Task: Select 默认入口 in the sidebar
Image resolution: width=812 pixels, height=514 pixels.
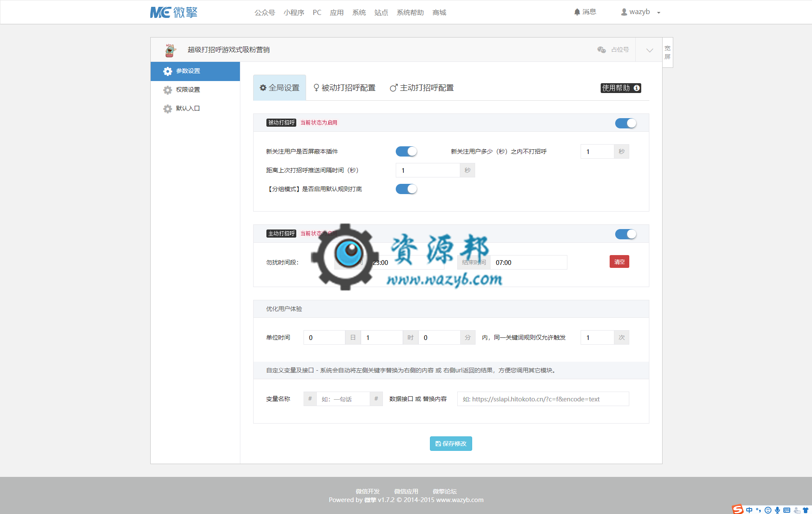Action: point(195,109)
